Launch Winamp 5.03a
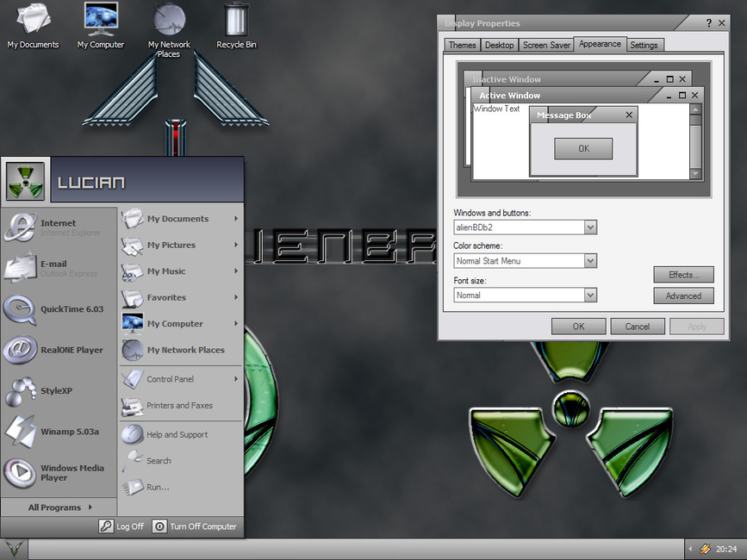Screen dimensions: 747x560 [x=59, y=432]
